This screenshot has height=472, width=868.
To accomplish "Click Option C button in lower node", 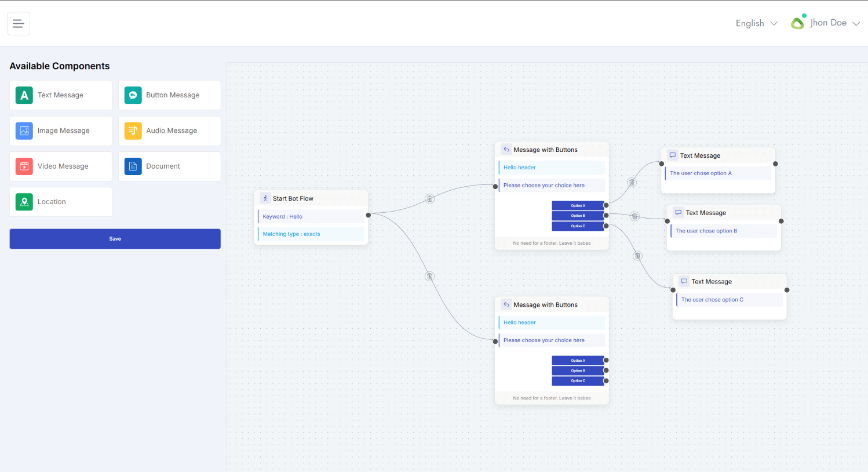I will (x=578, y=381).
